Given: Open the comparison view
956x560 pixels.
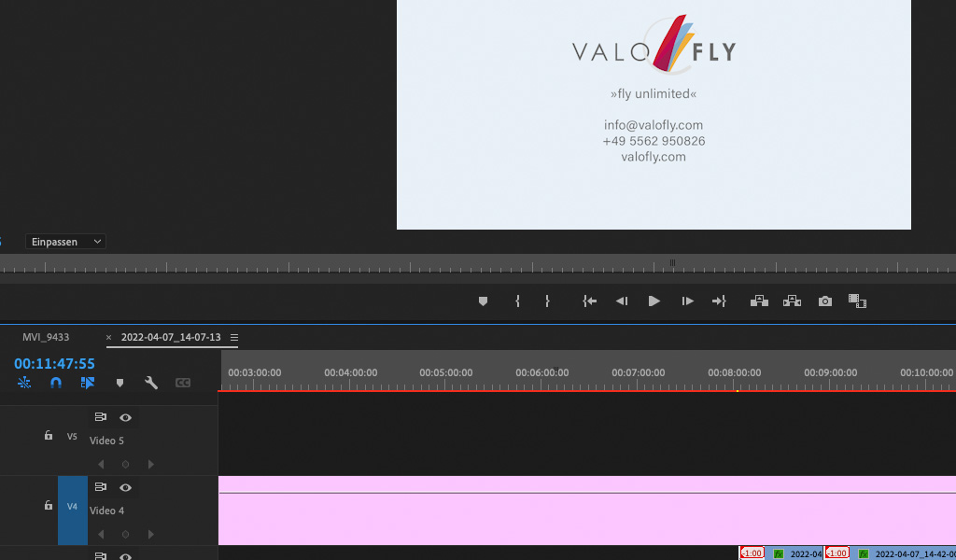Looking at the screenshot, I should point(857,301).
